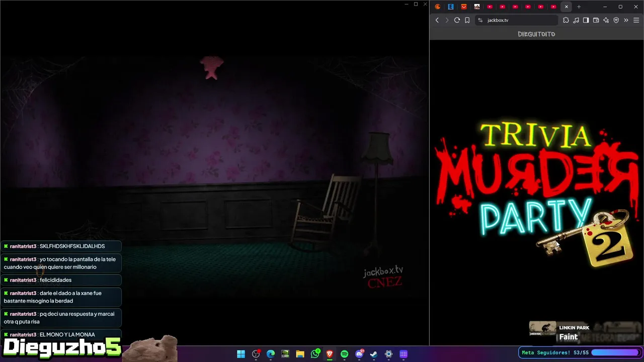Open Discord from the taskbar

[x=359, y=354]
